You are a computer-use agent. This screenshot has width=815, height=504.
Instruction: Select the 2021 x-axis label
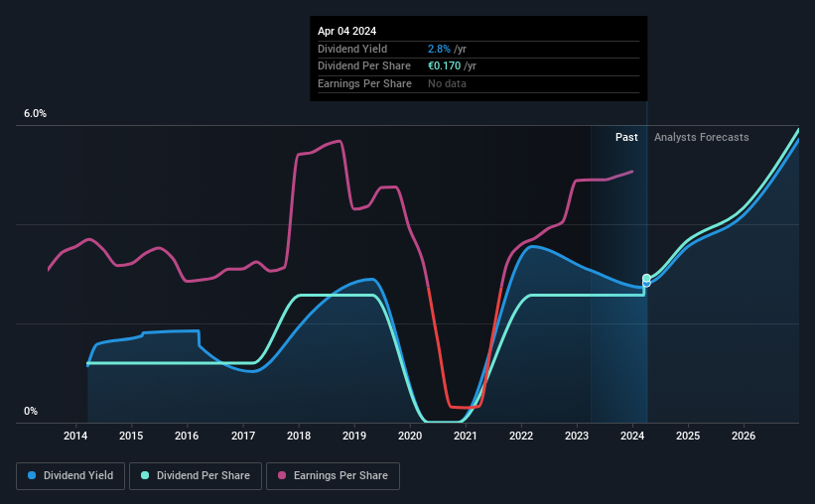(x=466, y=436)
